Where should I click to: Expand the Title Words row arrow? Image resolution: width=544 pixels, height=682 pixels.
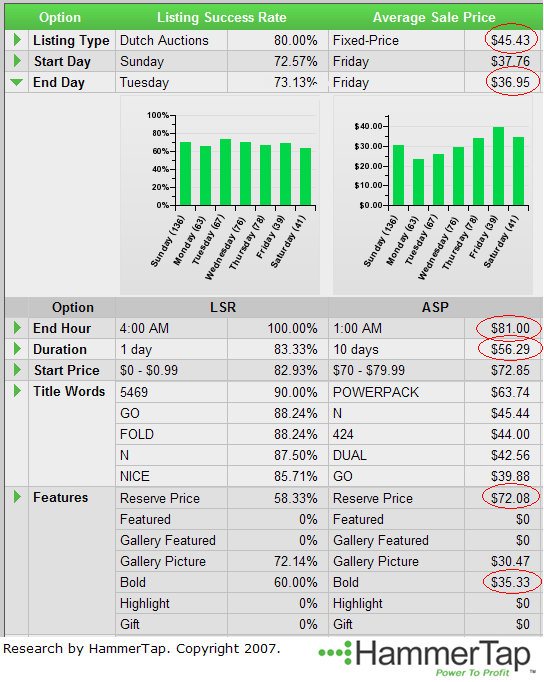click(x=17, y=391)
